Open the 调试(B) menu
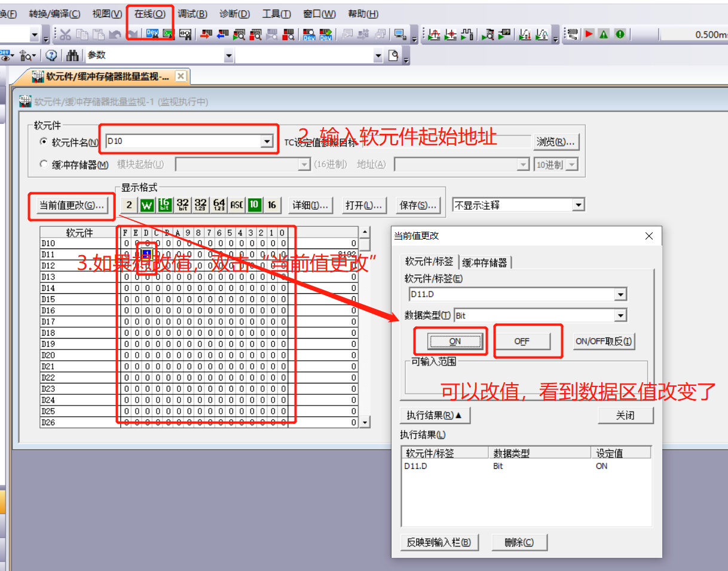This screenshot has width=728, height=571. pyautogui.click(x=192, y=14)
